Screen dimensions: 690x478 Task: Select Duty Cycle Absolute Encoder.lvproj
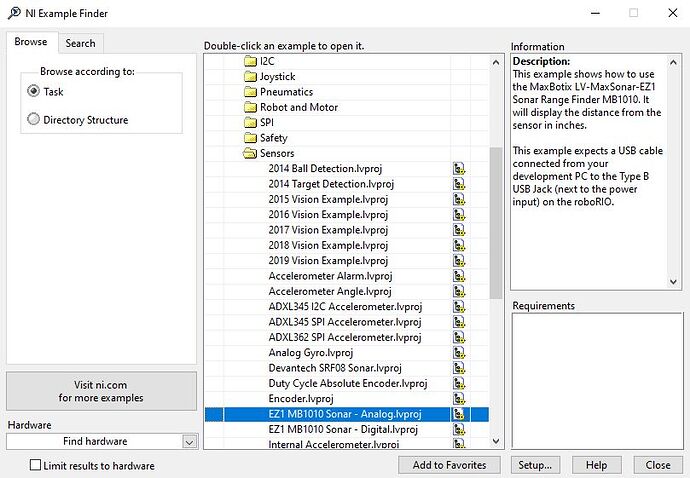click(x=348, y=383)
